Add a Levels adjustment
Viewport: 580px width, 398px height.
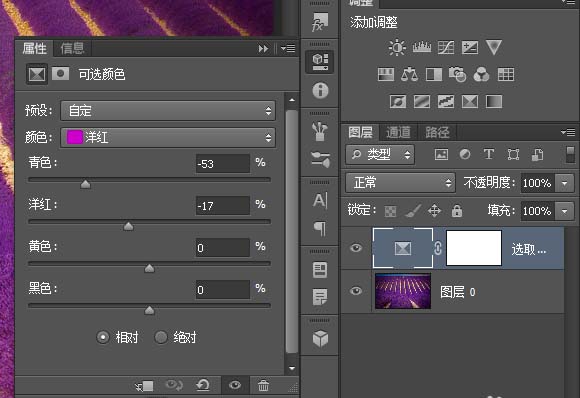tap(422, 48)
